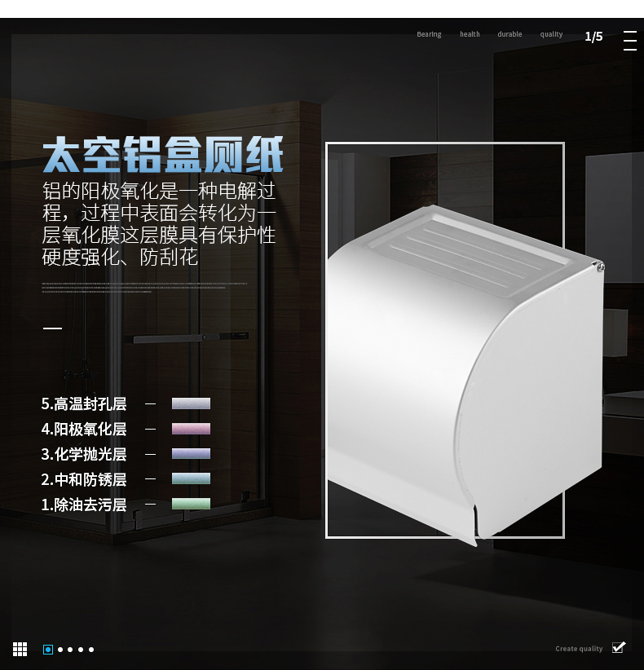This screenshot has width=644, height=670.
Task: Pick the pink swatch for 阳极氧化层
Action: 191,429
